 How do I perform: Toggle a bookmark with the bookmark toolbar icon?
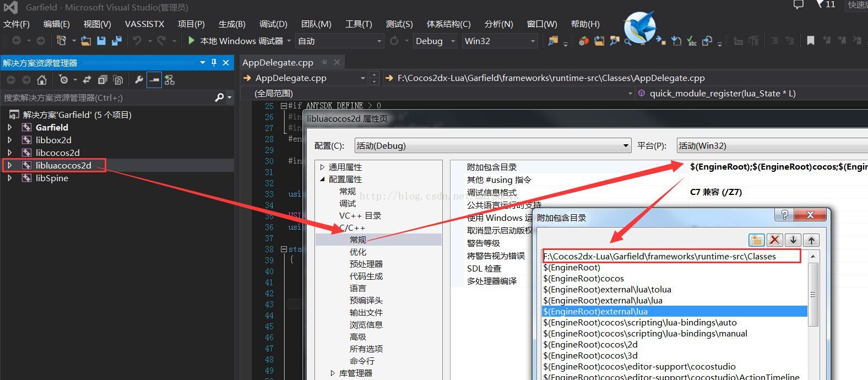pyautogui.click(x=810, y=41)
